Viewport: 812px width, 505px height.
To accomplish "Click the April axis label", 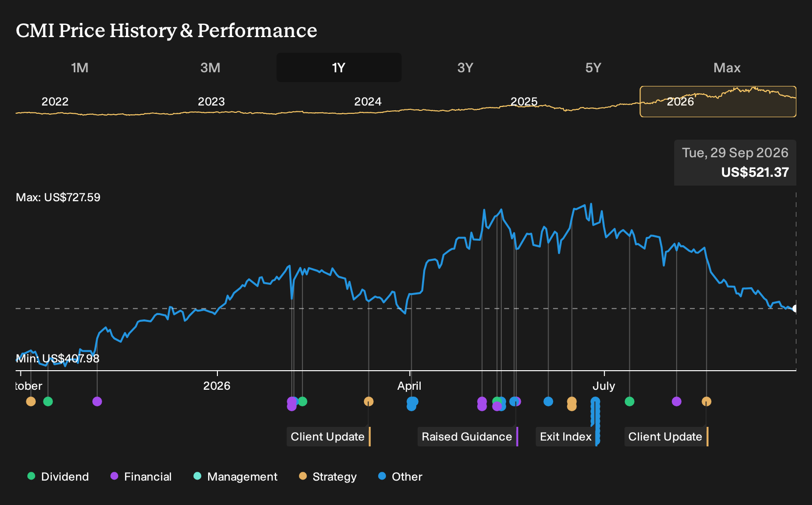I will coord(409,386).
